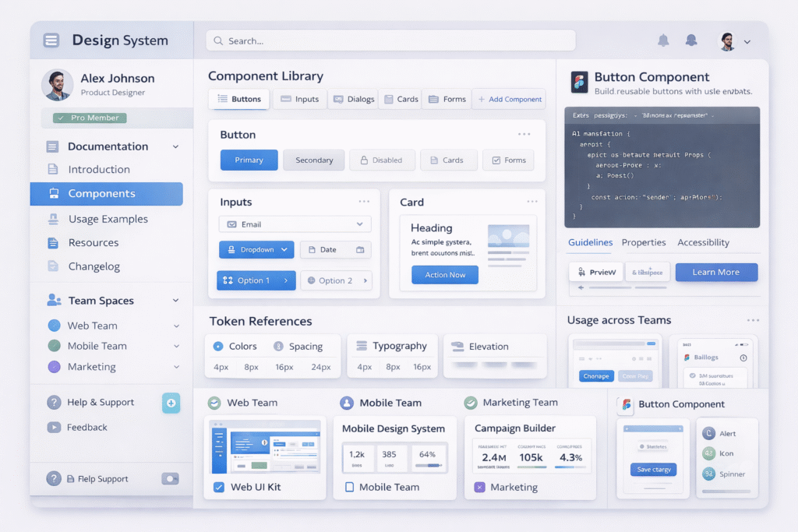This screenshot has width=798, height=532.
Task: Click the Alert icon in Button Component panel
Action: coord(708,433)
